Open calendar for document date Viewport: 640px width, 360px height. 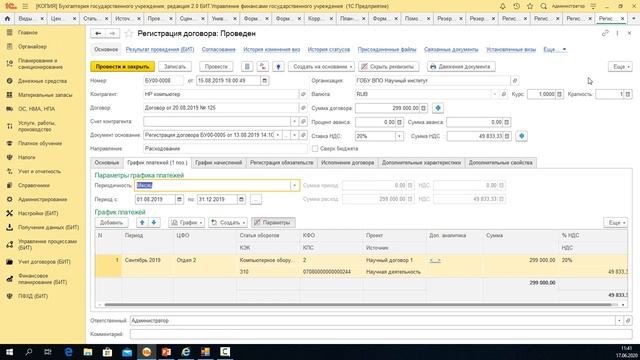264,81
